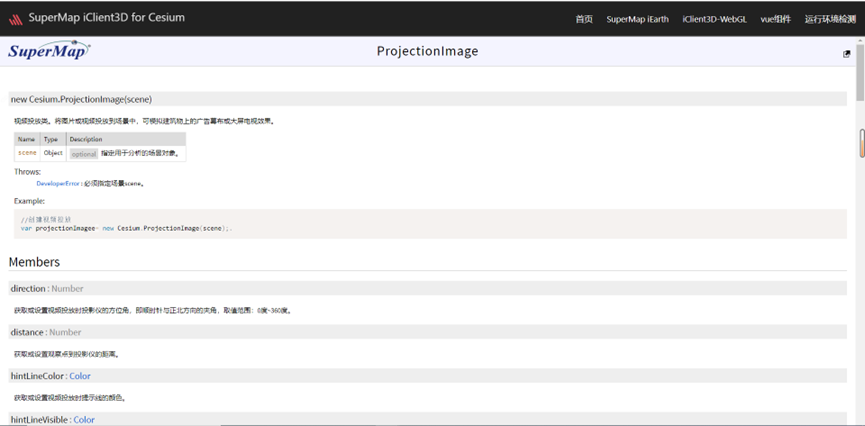
Task: Click the Type column header
Action: click(x=51, y=139)
